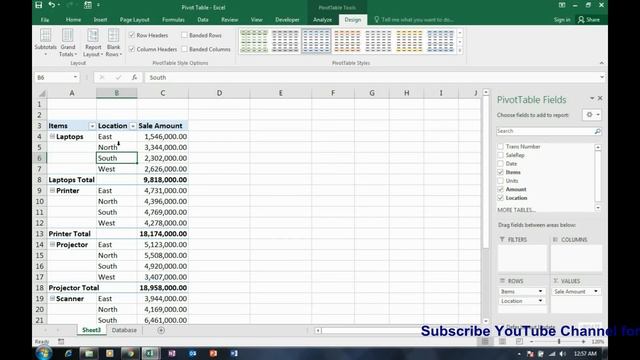Select column D header
This screenshot has height=360, width=640.
pyautogui.click(x=219, y=93)
